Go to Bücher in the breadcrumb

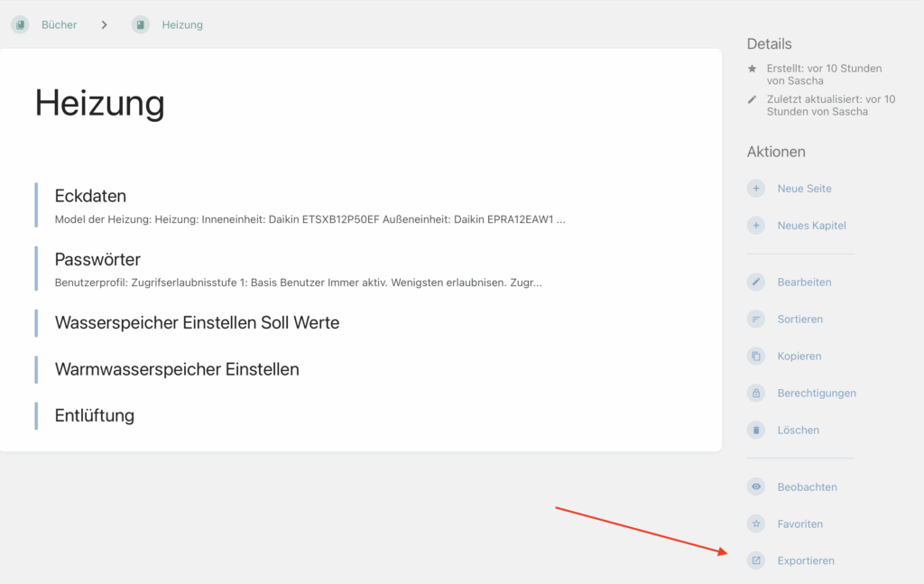(x=59, y=25)
